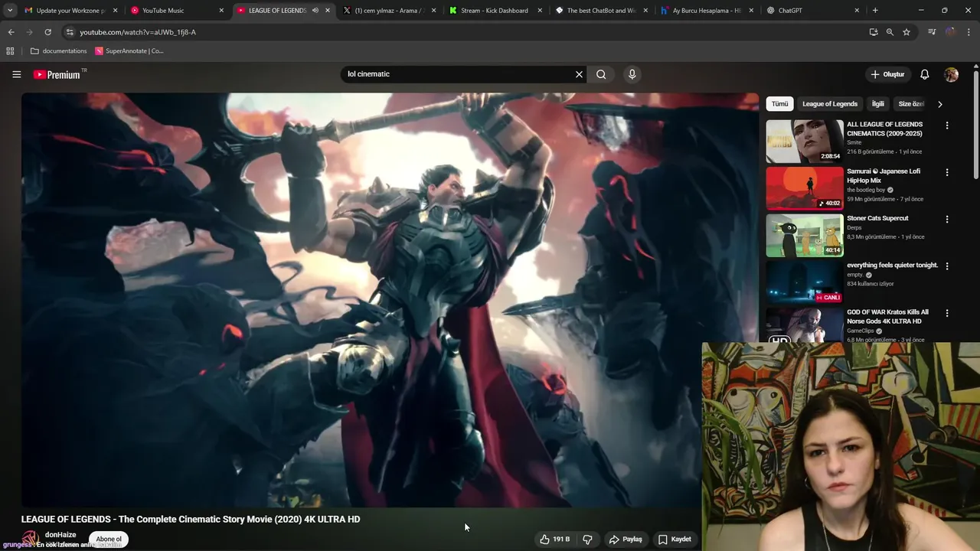Save video with Kaydet button

(x=675, y=539)
